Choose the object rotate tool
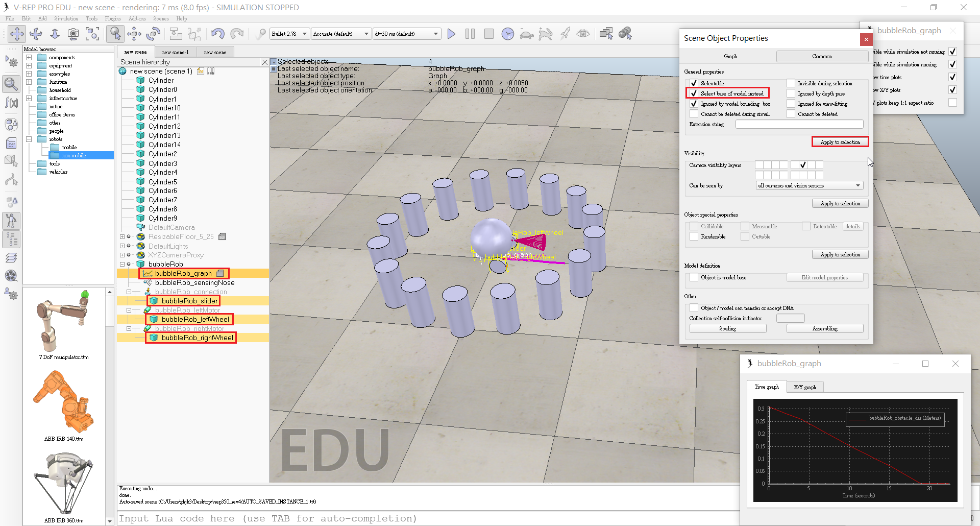The width and height of the screenshot is (980, 526). (x=153, y=34)
